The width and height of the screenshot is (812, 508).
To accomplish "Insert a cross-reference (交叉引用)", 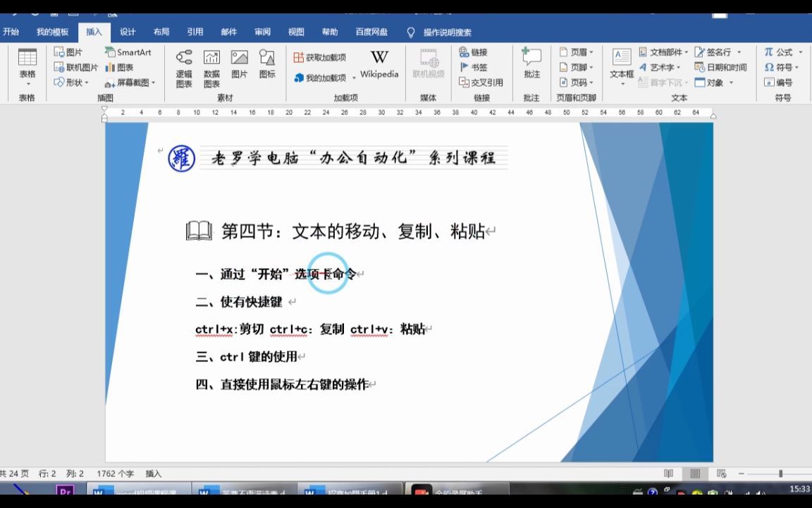I will click(x=482, y=82).
